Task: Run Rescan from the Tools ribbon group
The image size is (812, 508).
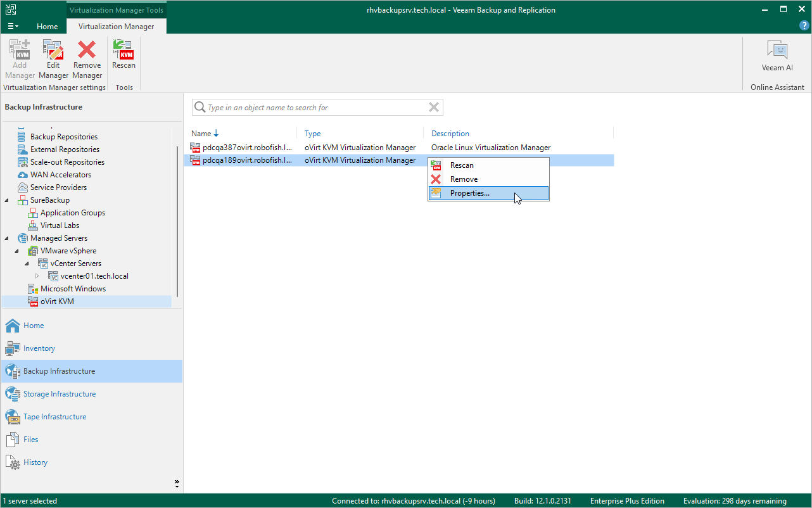Action: pyautogui.click(x=124, y=54)
